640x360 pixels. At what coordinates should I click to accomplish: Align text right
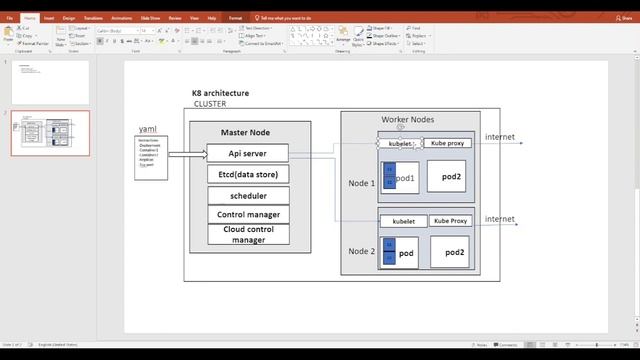202,41
